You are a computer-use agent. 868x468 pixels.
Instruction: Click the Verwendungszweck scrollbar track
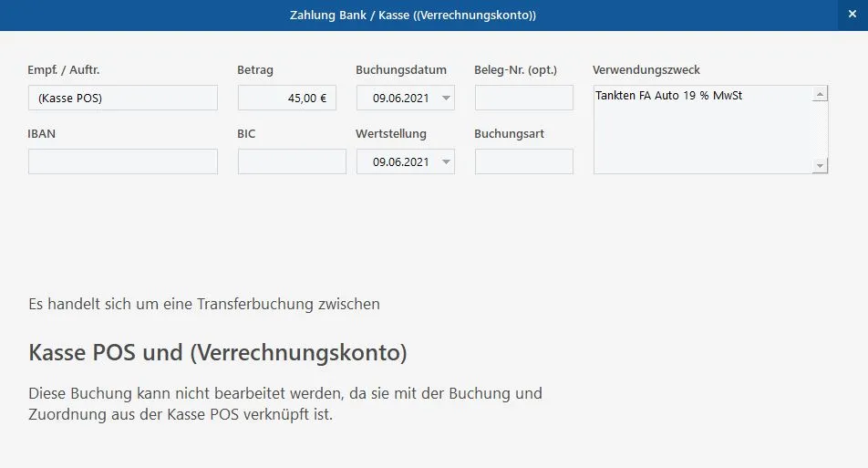[x=821, y=130]
